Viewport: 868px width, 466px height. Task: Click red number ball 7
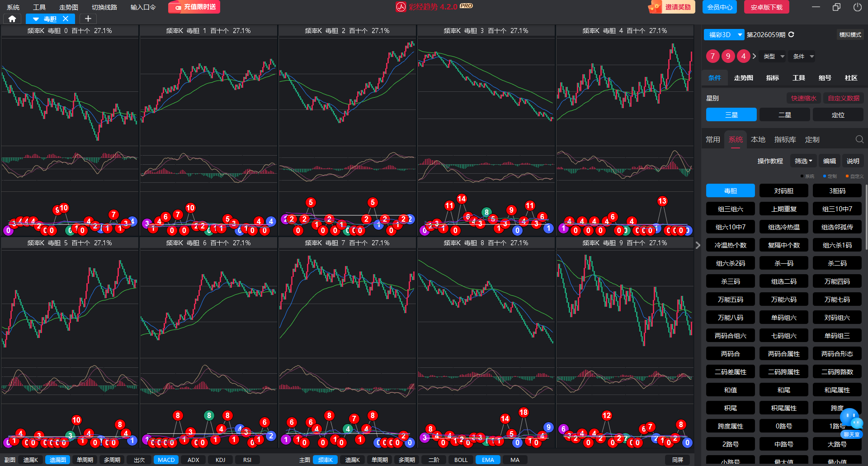(712, 56)
